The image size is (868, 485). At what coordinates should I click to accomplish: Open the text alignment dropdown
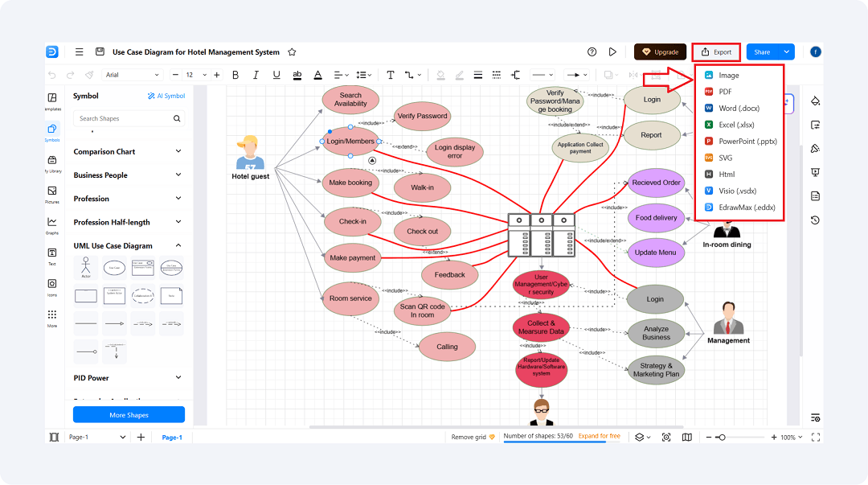341,75
